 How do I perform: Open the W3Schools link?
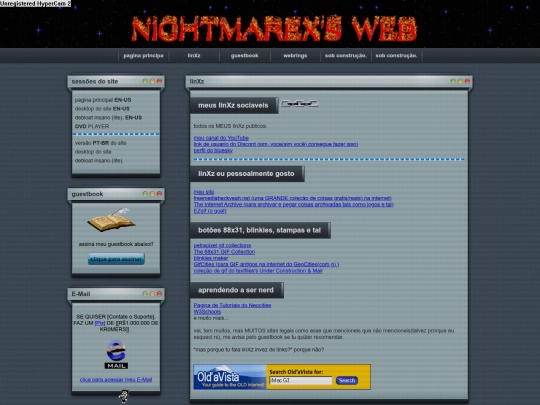(207, 312)
